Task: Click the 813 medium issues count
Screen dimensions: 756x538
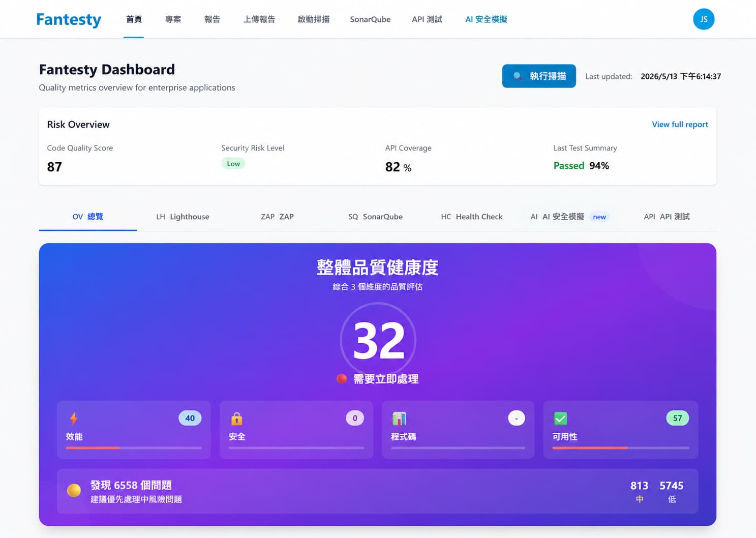Action: (x=639, y=486)
